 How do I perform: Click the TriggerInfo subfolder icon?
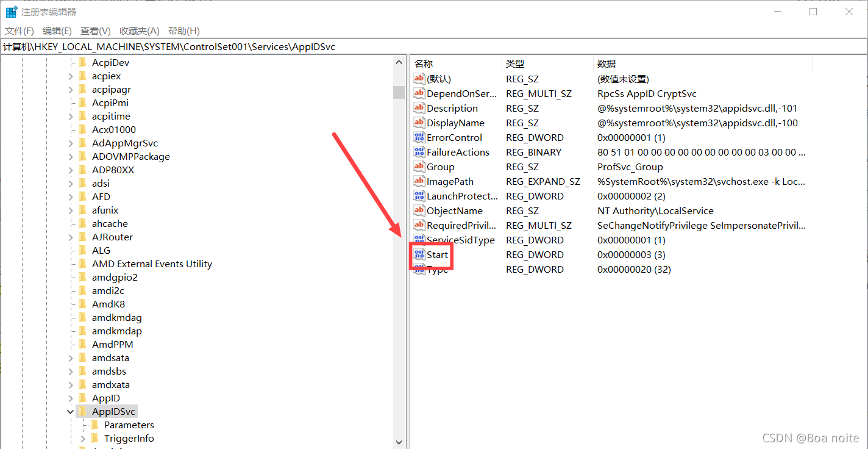94,438
